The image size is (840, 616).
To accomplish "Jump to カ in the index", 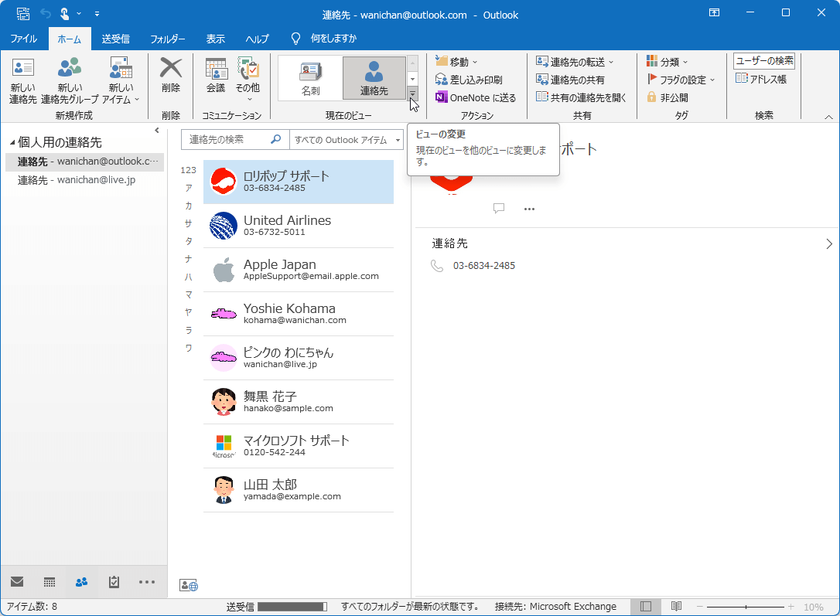I will pos(189,206).
